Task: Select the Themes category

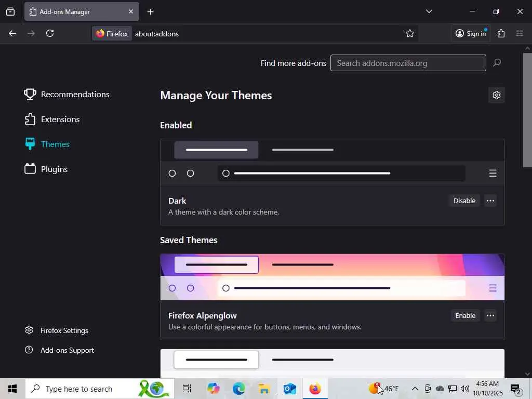Action: pyautogui.click(x=47, y=144)
